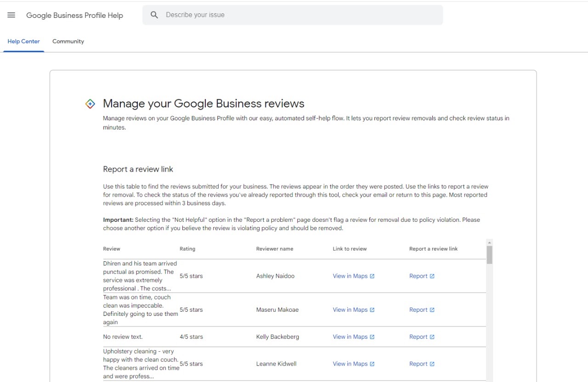Click the Manage your Google Business reviews heading

[x=204, y=104]
